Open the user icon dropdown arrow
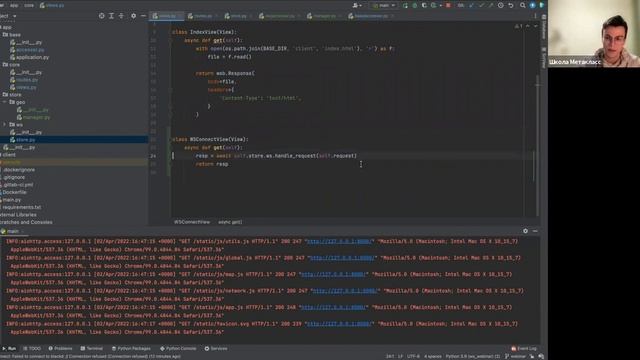 pos(360,6)
